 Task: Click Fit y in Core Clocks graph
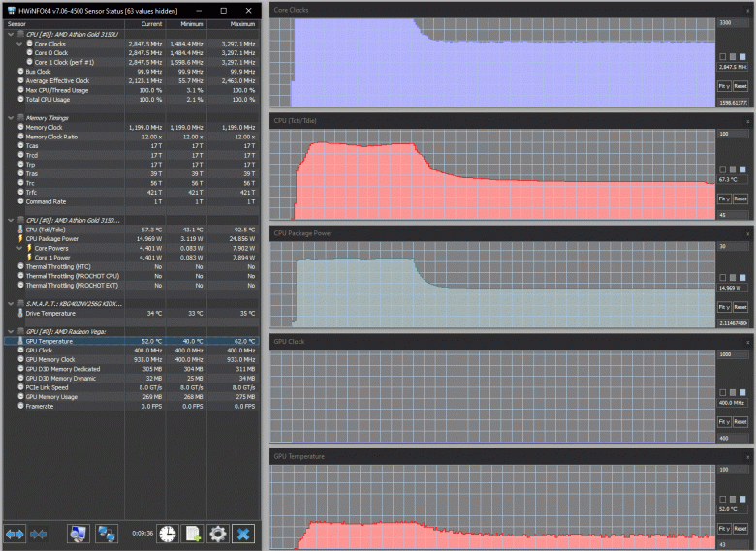(x=724, y=86)
